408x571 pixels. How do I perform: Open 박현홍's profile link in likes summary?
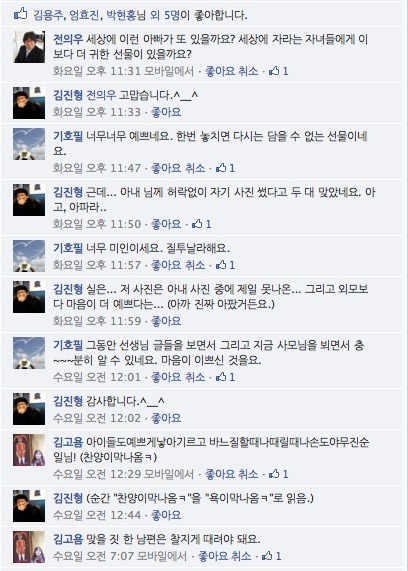(x=121, y=15)
